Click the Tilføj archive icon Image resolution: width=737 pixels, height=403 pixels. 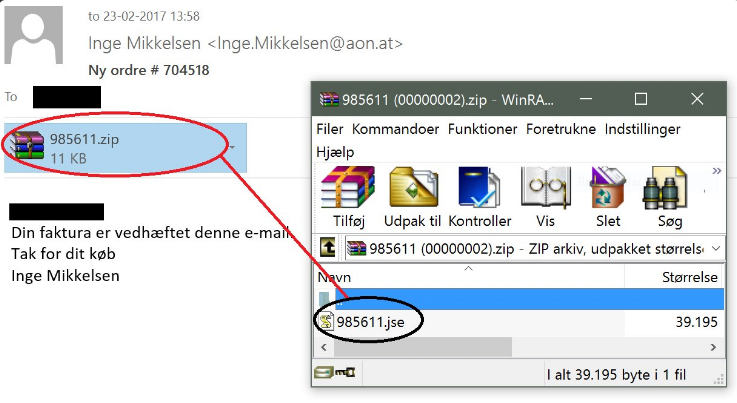pyautogui.click(x=348, y=187)
